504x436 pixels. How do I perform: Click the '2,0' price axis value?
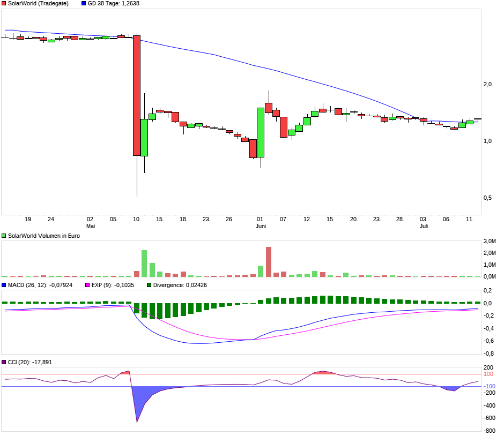point(487,84)
